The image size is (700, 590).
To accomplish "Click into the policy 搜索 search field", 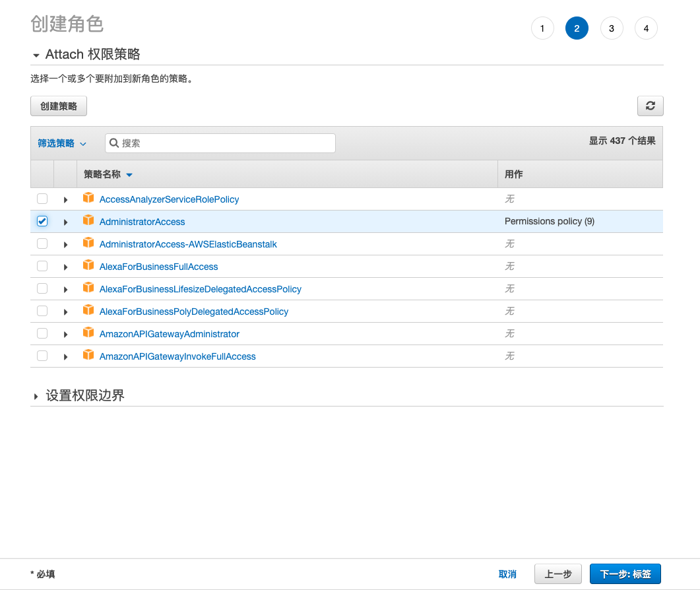I will point(226,143).
